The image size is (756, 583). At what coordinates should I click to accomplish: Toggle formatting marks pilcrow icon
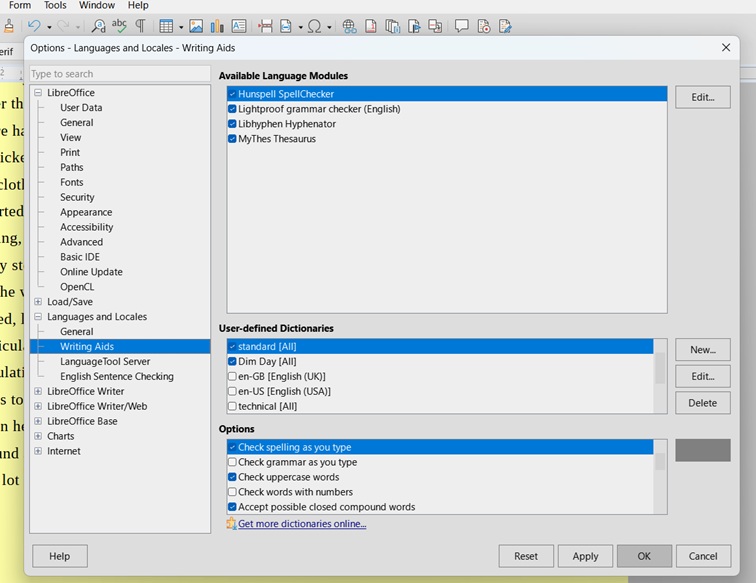pos(140,26)
